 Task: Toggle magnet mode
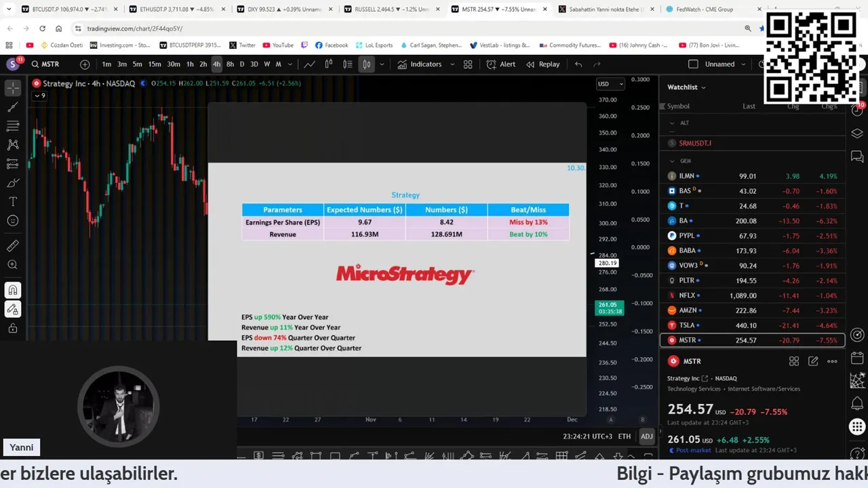coord(13,290)
